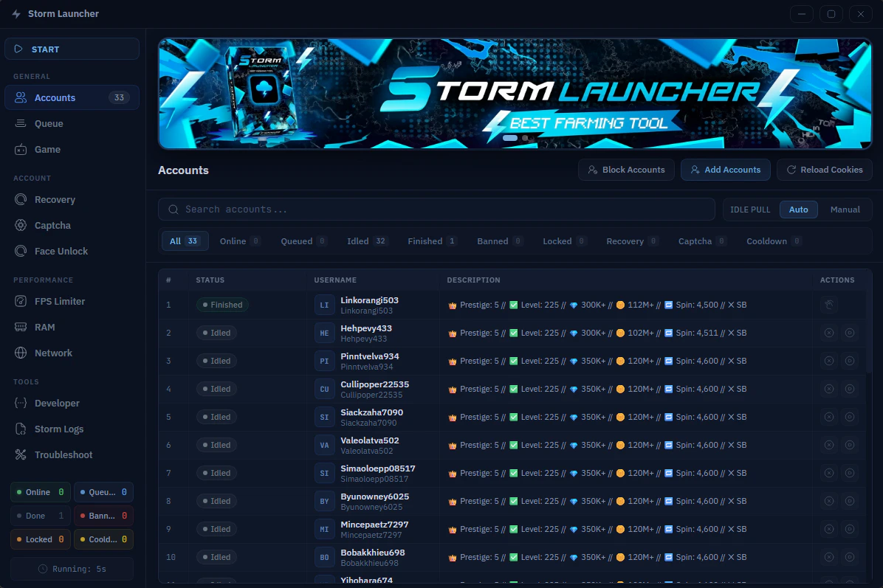Screen dimensions: 883x588
Task: View the Storm Logs page
Action: [x=72, y=429]
